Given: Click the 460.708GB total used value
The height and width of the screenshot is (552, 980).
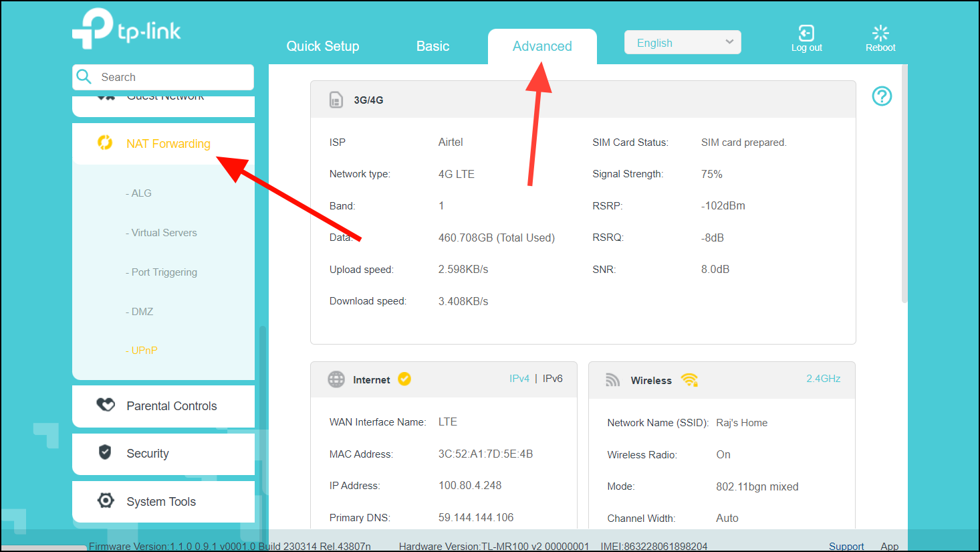Looking at the screenshot, I should click(497, 238).
